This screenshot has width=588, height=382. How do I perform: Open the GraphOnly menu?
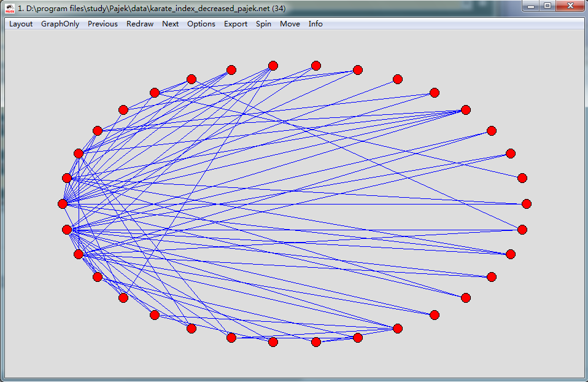pyautogui.click(x=60, y=23)
